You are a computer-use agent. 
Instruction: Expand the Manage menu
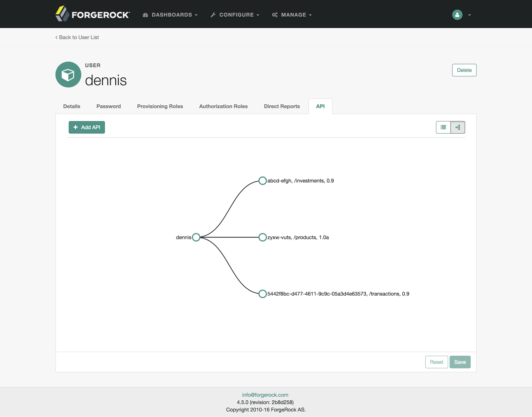(294, 15)
